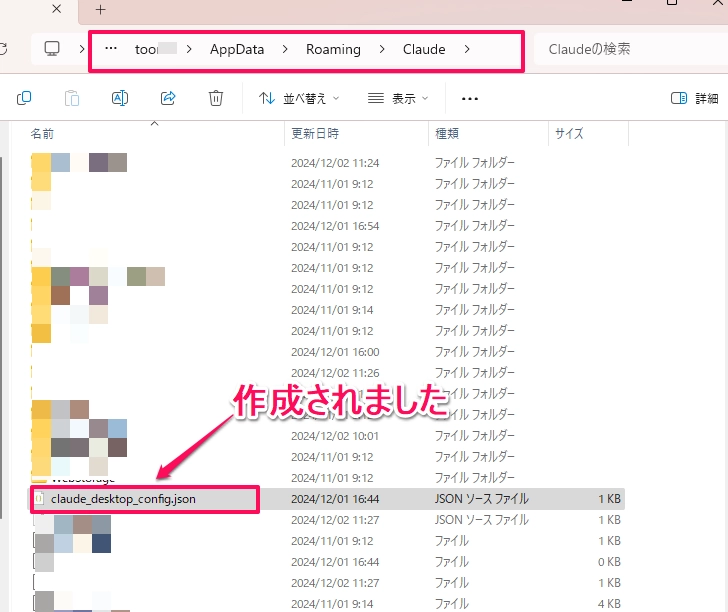This screenshot has height=612, width=728.
Task: Click date 2024/12/01 16:00 cell
Action: tap(335, 352)
